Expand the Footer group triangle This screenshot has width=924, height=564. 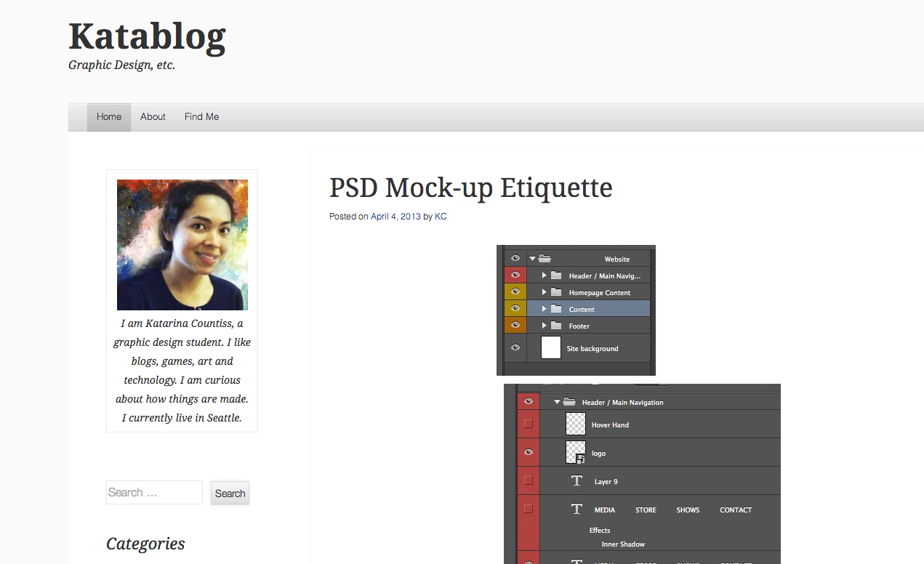tap(544, 326)
